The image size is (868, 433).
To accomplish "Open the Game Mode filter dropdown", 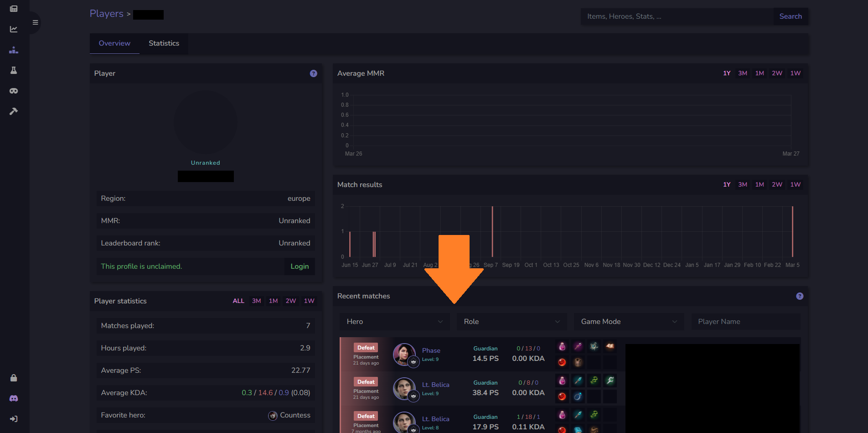I will point(629,322).
